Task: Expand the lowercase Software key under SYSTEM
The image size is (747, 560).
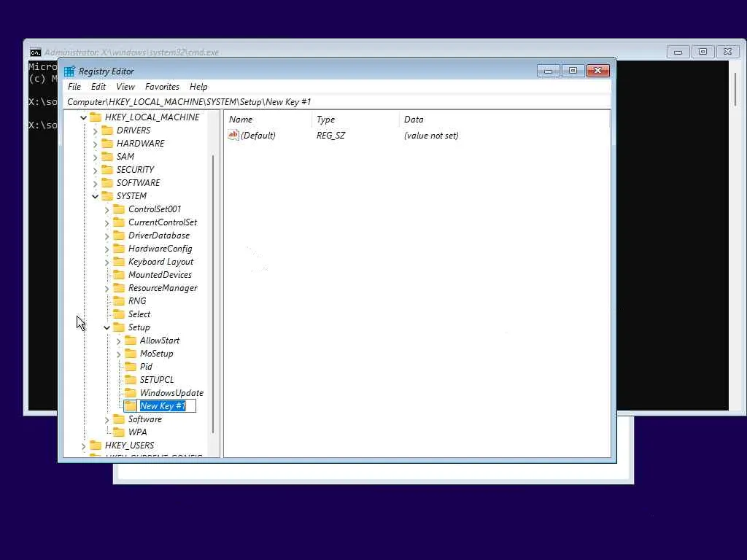Action: pyautogui.click(x=107, y=419)
